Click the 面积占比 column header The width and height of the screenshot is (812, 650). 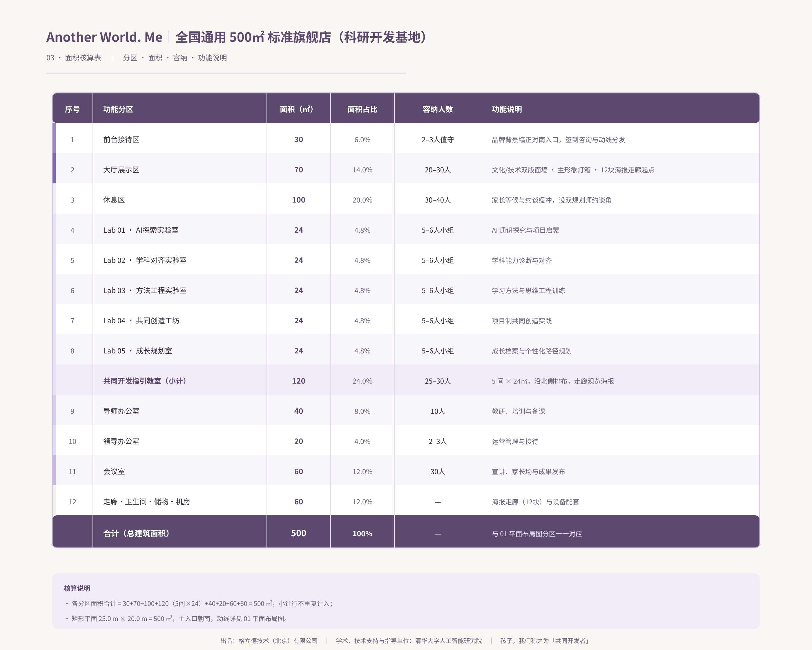coord(362,109)
